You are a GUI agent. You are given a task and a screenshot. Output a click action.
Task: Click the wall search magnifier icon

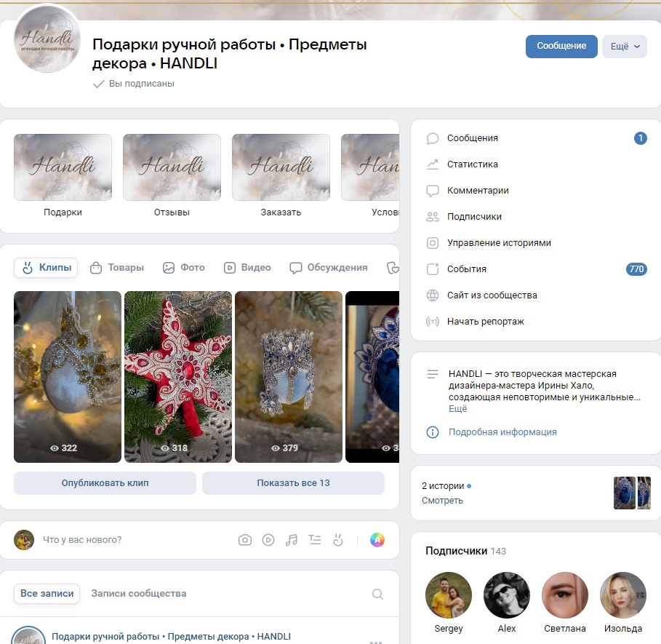377,594
